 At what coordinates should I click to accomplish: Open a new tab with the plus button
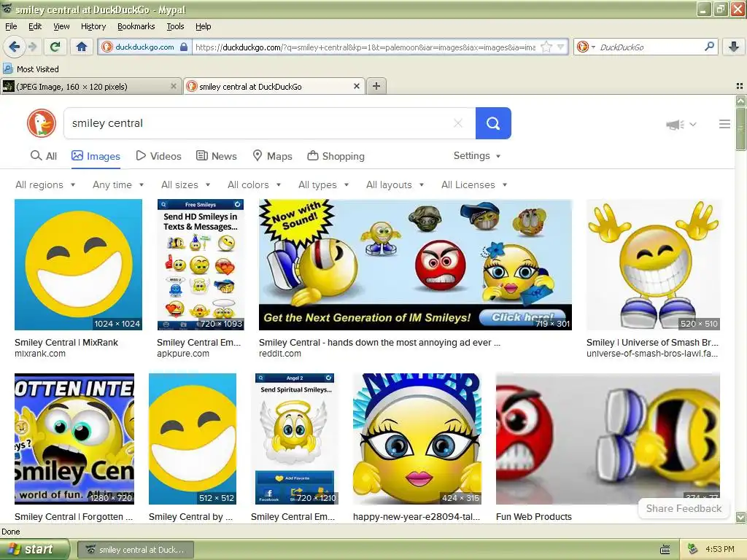[376, 86]
